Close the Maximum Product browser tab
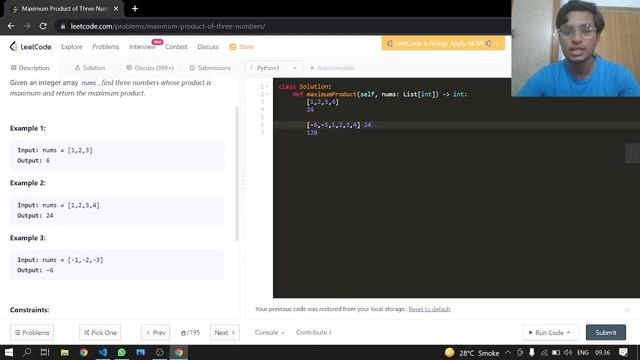640x360 pixels. click(116, 9)
